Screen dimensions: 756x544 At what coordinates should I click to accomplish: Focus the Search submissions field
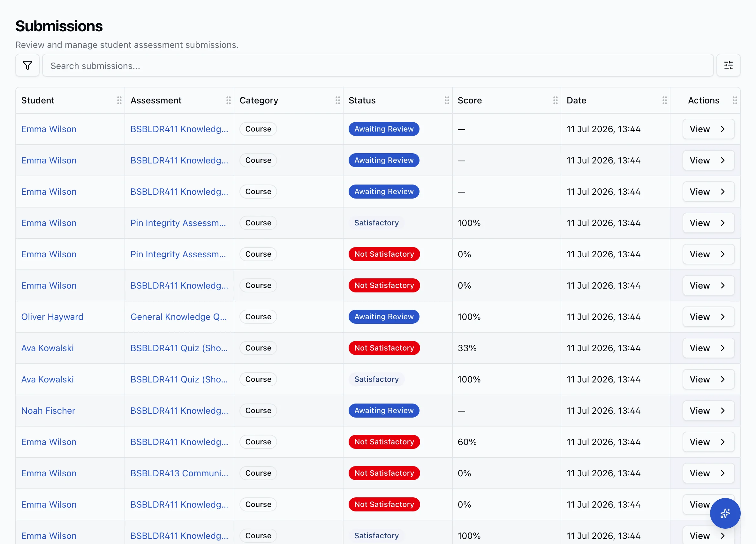[378, 65]
